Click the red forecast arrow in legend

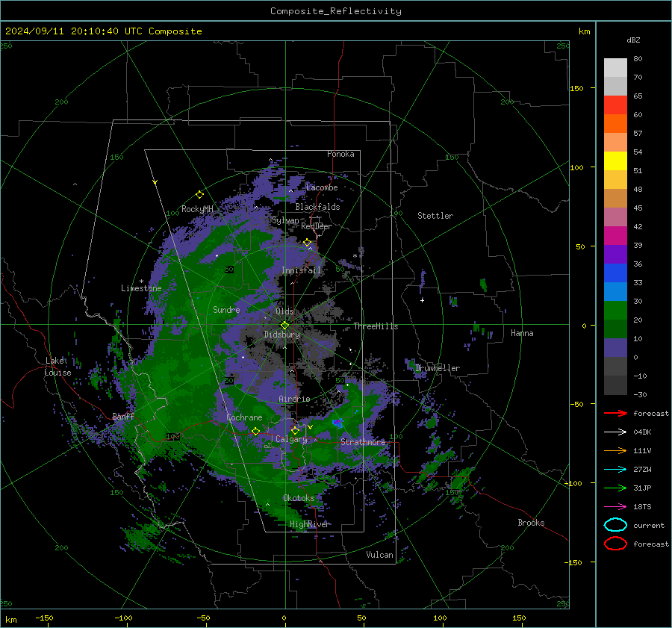[615, 413]
